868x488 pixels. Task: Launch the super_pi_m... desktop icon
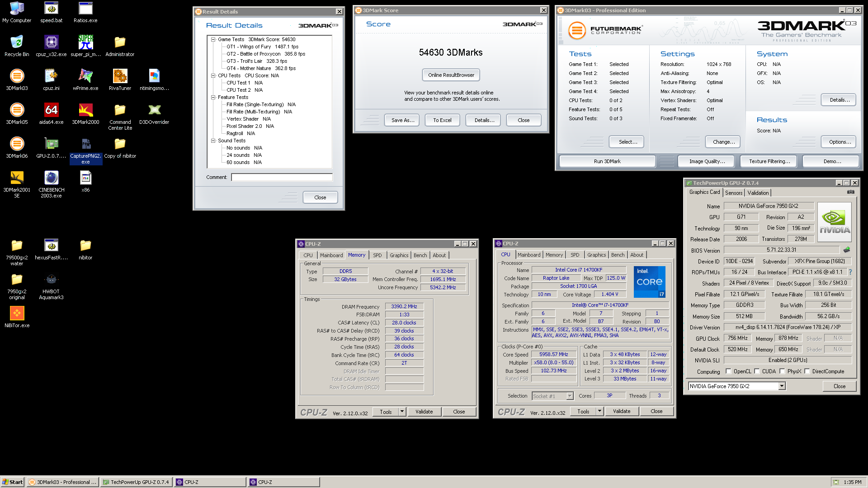pyautogui.click(x=85, y=46)
